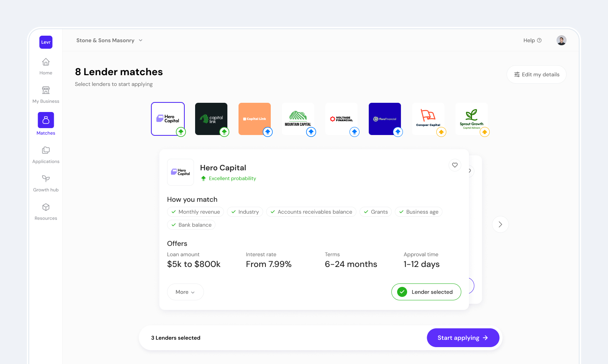The image size is (608, 364).
Task: Click Grants match chip
Action: [376, 212]
